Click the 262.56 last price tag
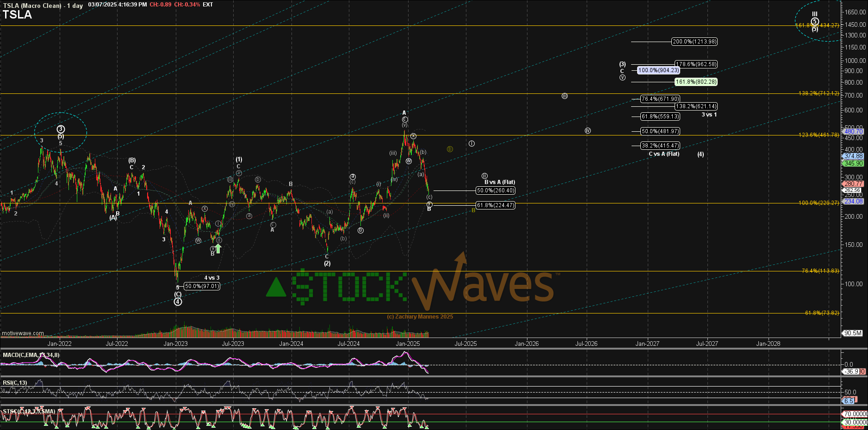Viewport: 868px width, 430px height. (x=852, y=190)
